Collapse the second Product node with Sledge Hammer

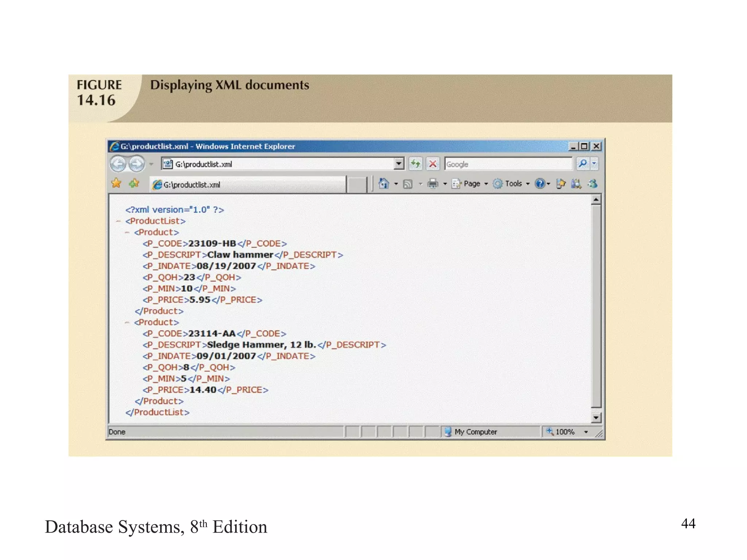(x=127, y=322)
